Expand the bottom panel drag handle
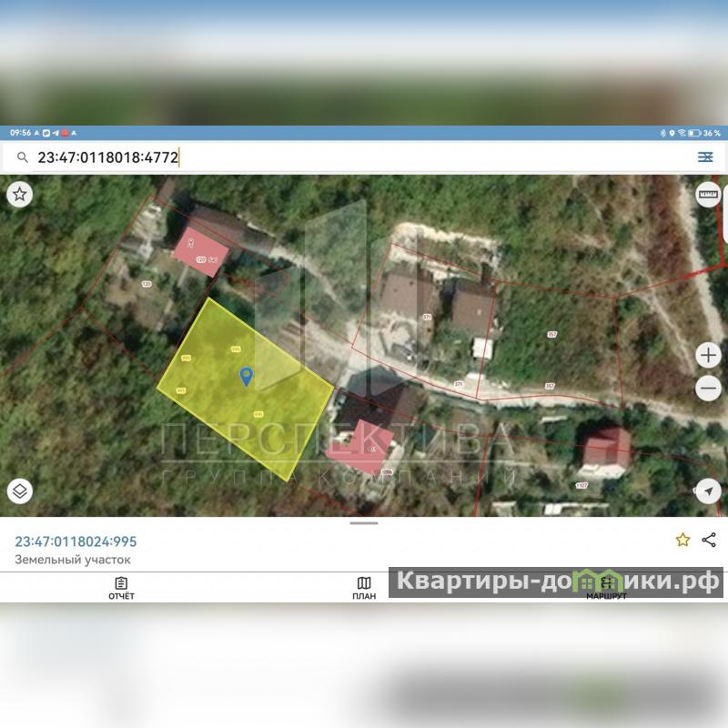Screen dimensions: 728x728 (364, 523)
